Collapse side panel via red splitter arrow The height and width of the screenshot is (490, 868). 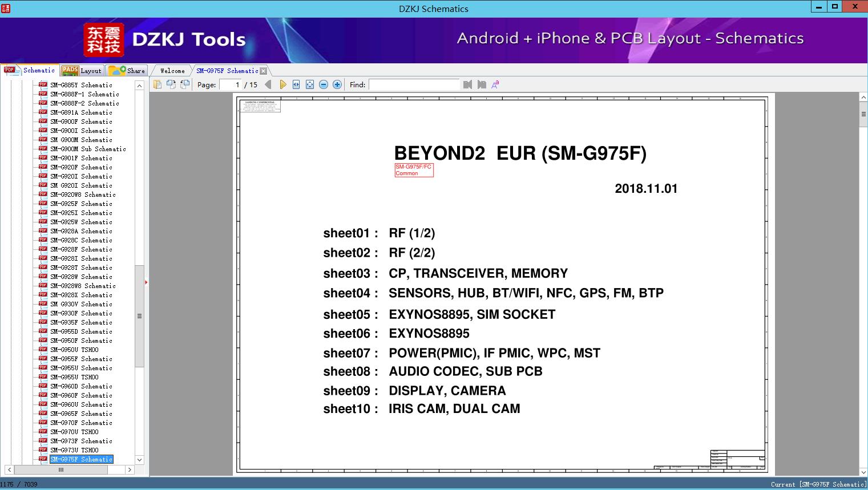pyautogui.click(x=146, y=282)
